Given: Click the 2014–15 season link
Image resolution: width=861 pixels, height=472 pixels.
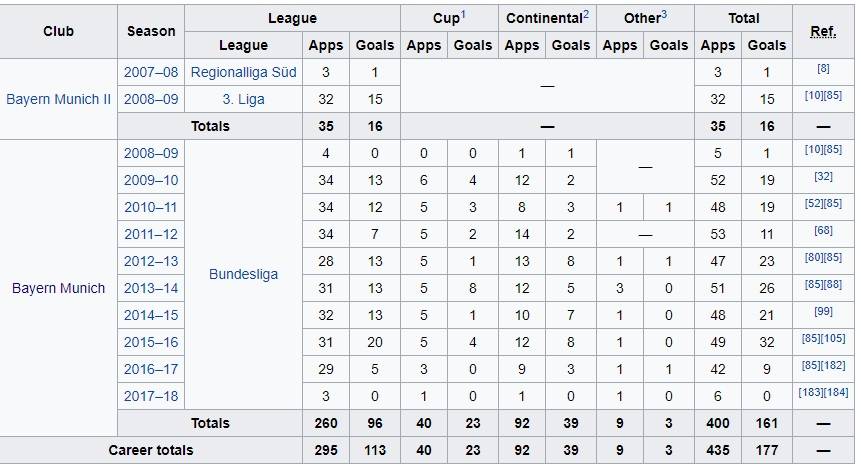Looking at the screenshot, I should coord(151,315).
